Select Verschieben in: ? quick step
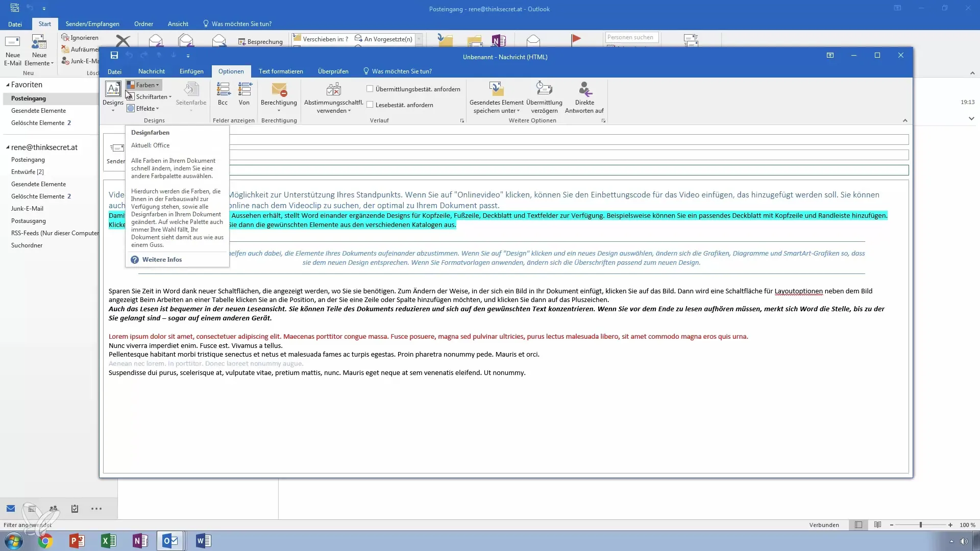Viewport: 980px width, 551px height. [x=321, y=39]
